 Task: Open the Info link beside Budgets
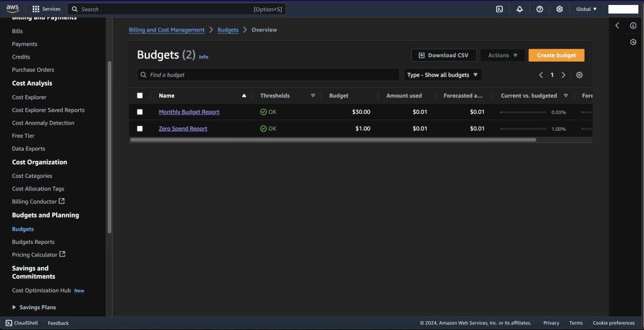point(204,57)
